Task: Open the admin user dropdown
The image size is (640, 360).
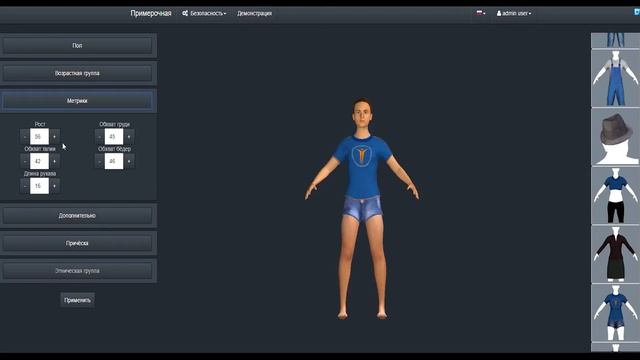Action: pyautogui.click(x=514, y=13)
